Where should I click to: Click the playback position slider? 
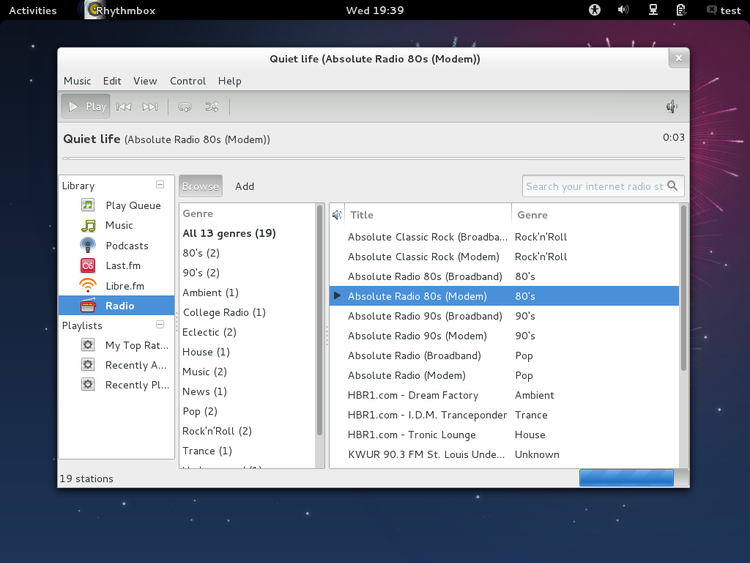(373, 159)
